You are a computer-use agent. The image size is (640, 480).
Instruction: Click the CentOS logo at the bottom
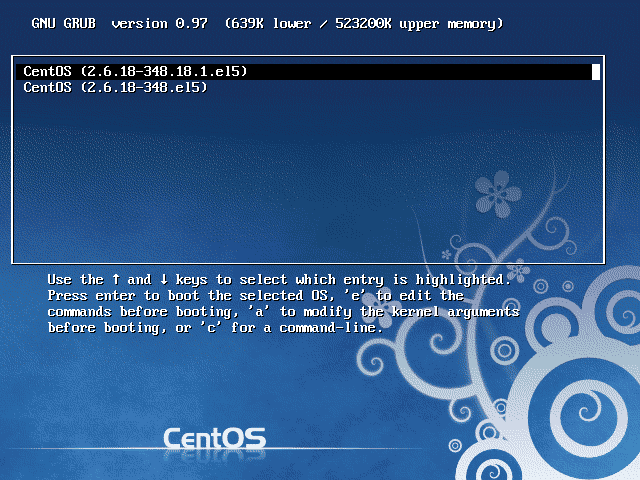coord(215,438)
